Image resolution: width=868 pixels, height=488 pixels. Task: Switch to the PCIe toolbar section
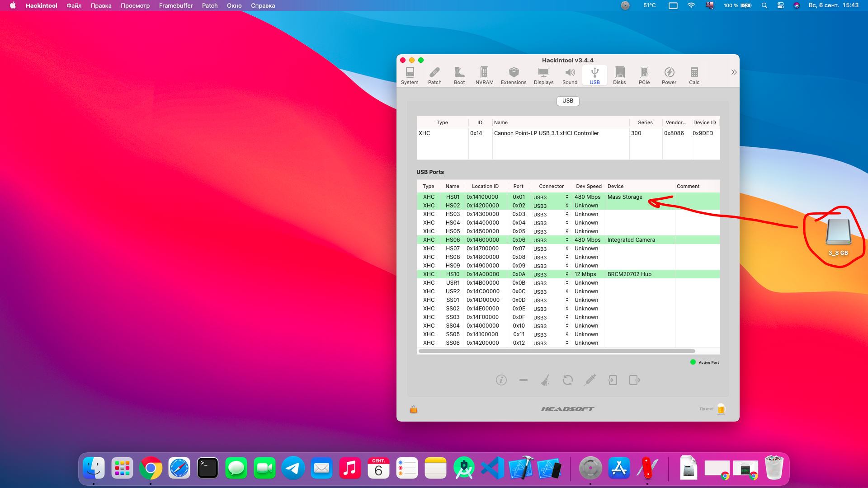tap(644, 75)
